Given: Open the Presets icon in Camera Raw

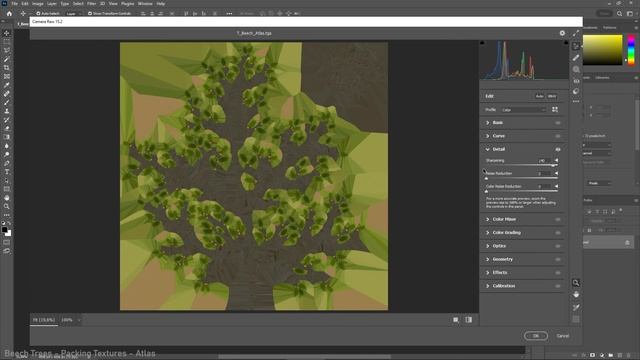Looking at the screenshot, I should (576, 91).
